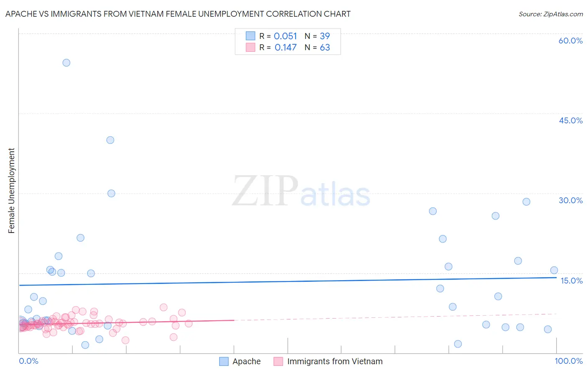Screen dimensions: 588x373
Task: Click the Immigrants from Vietnam pink swatch
Action: [279, 361]
